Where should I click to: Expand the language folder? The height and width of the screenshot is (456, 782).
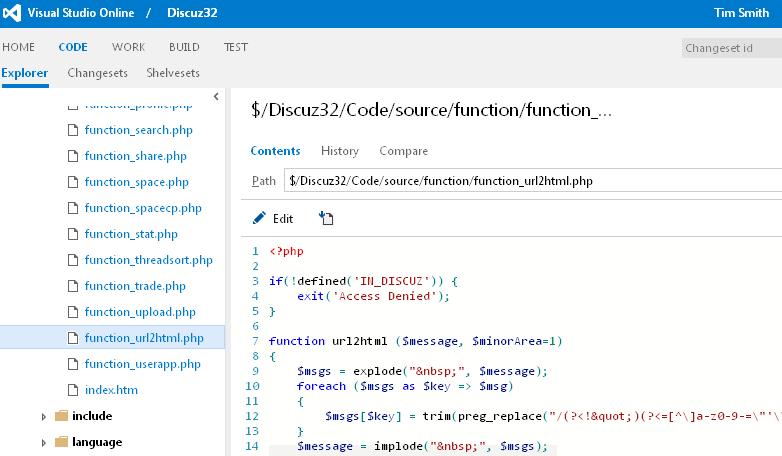43,442
